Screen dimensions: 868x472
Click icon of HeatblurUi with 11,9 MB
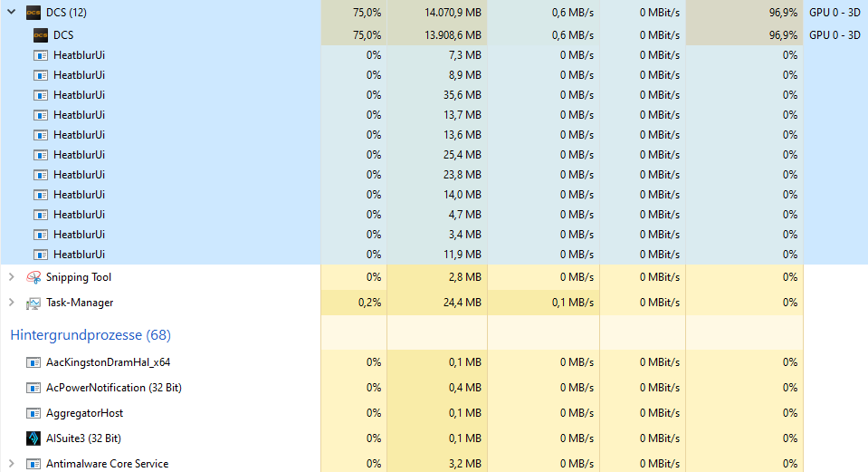[41, 255]
